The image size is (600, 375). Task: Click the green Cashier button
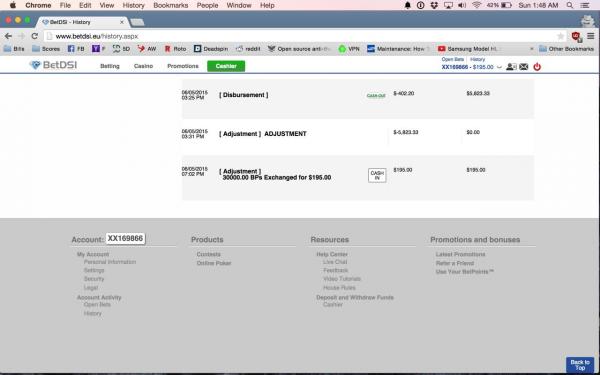[226, 66]
